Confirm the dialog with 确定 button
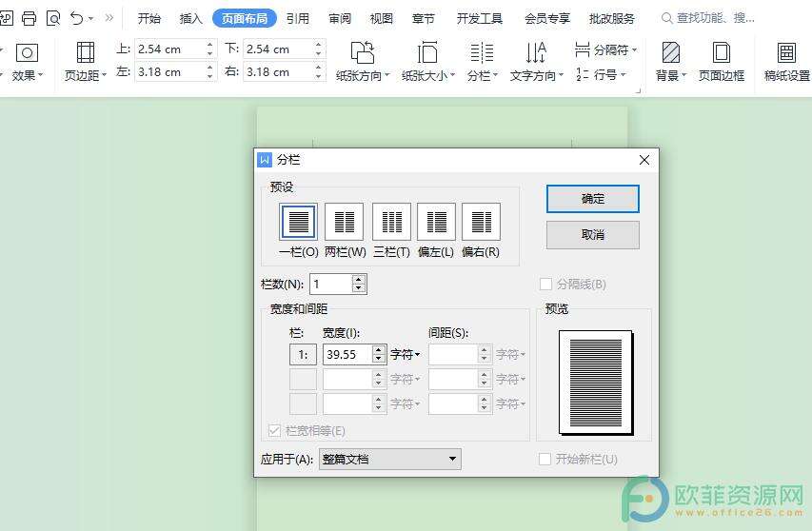Screen dimensions: 812x531 [x=592, y=199]
